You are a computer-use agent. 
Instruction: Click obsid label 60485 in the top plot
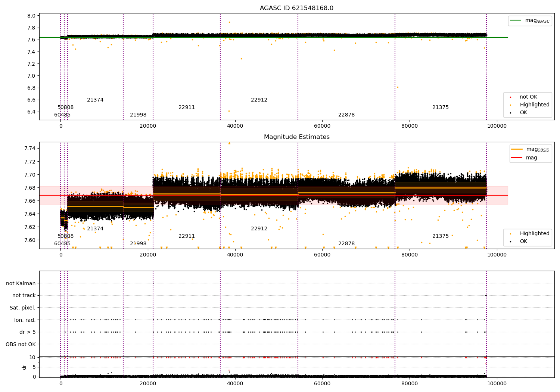(62, 115)
